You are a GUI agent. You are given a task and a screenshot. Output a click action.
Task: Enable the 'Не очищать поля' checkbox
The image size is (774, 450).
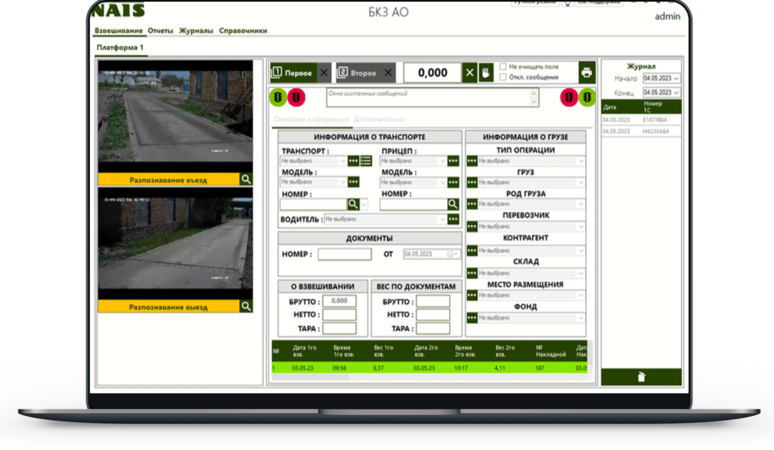[x=503, y=66]
